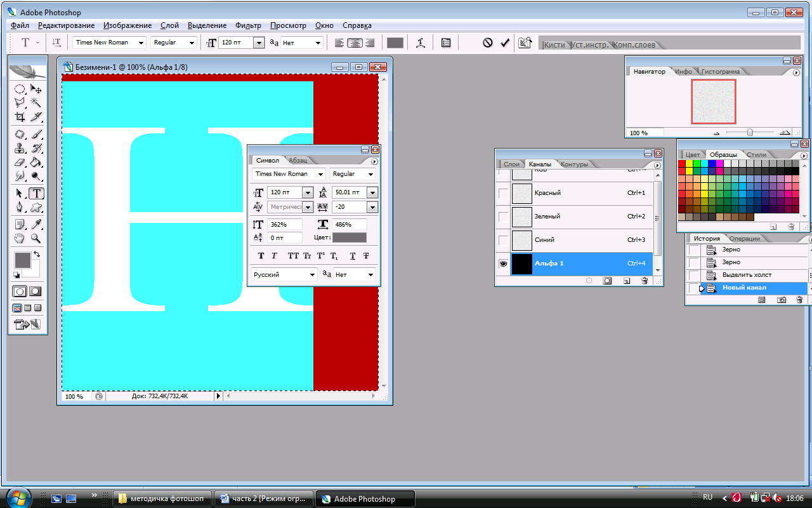Cancel current text edit
812x508 pixels.
click(x=487, y=43)
